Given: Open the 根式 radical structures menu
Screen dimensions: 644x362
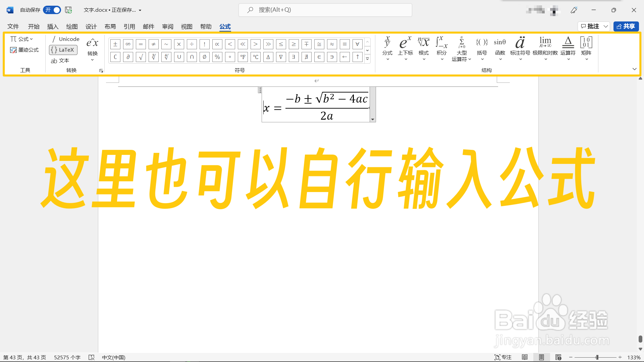Looking at the screenshot, I should tap(424, 48).
